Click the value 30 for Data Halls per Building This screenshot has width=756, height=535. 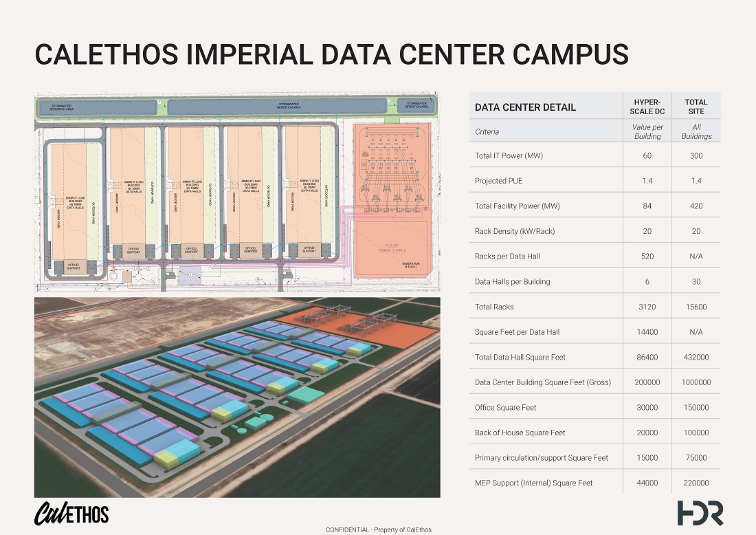(x=696, y=282)
